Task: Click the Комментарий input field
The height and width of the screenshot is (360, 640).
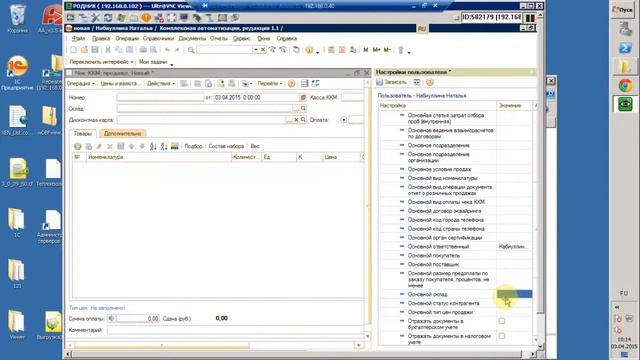Action: point(235,330)
